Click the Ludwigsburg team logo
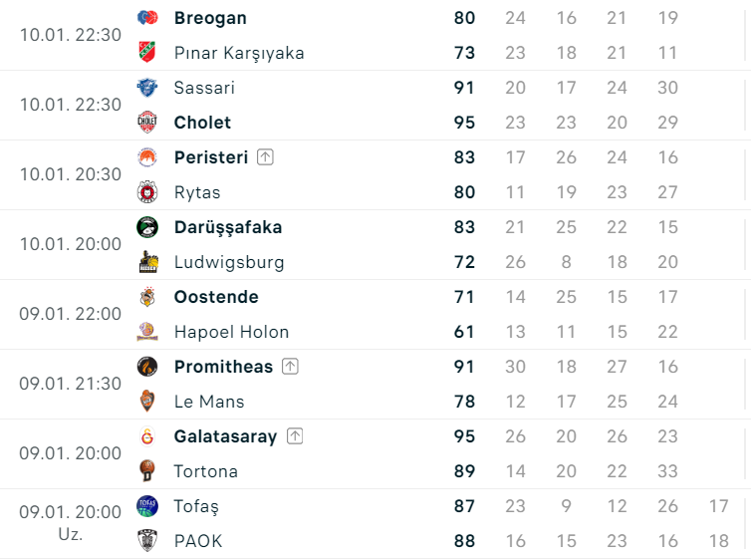The height and width of the screenshot is (560, 751). (x=147, y=262)
